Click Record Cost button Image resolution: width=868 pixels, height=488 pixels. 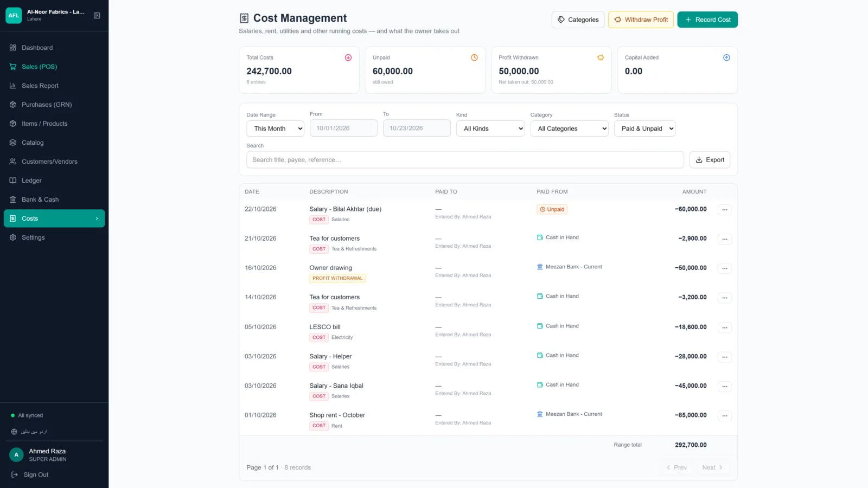[x=707, y=20]
